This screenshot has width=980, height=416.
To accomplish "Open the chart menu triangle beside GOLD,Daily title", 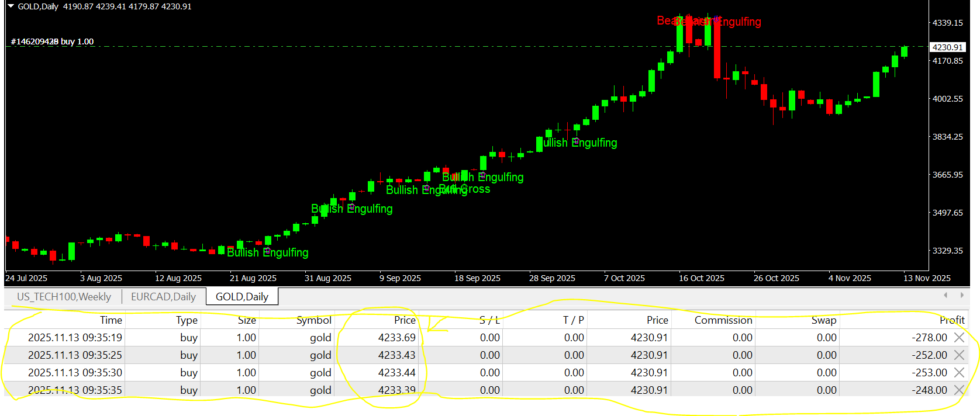I will tap(11, 6).
